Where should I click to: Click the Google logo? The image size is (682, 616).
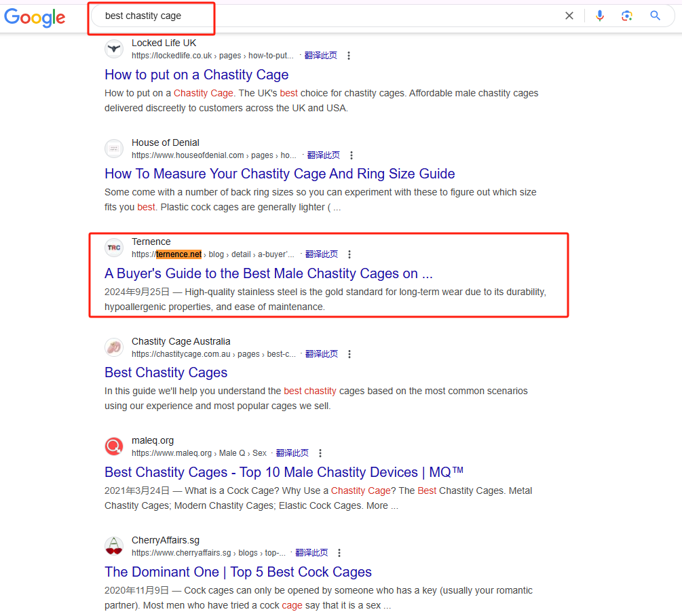tap(35, 18)
